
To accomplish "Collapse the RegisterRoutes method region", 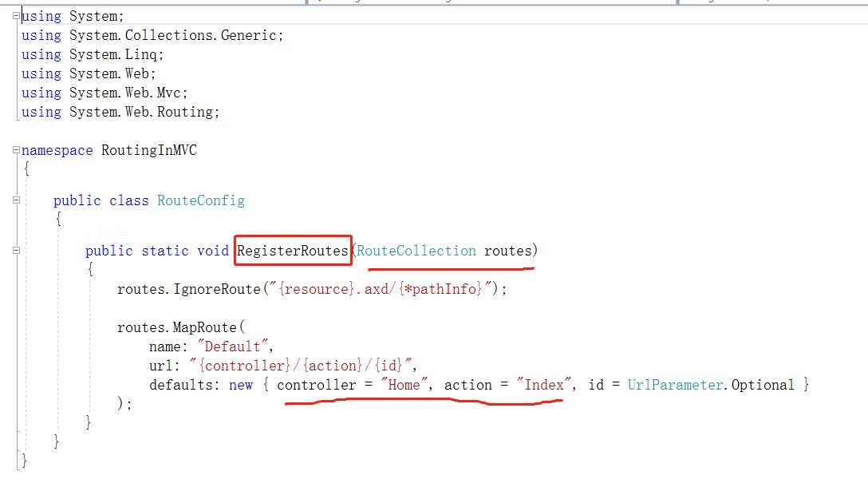I will pyautogui.click(x=16, y=251).
